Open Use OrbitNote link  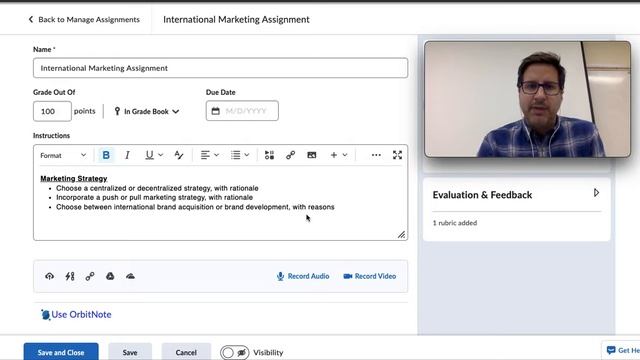click(76, 315)
